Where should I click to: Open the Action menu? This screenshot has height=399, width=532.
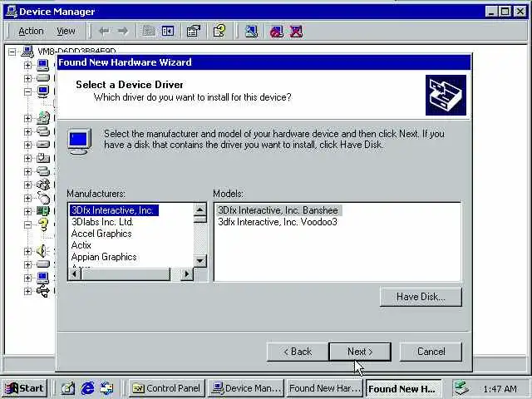coord(31,32)
